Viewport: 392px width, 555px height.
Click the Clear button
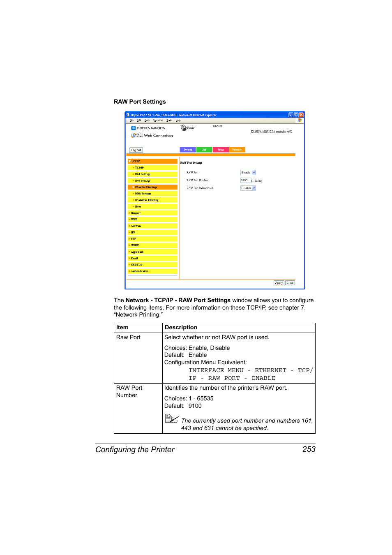(x=290, y=283)
